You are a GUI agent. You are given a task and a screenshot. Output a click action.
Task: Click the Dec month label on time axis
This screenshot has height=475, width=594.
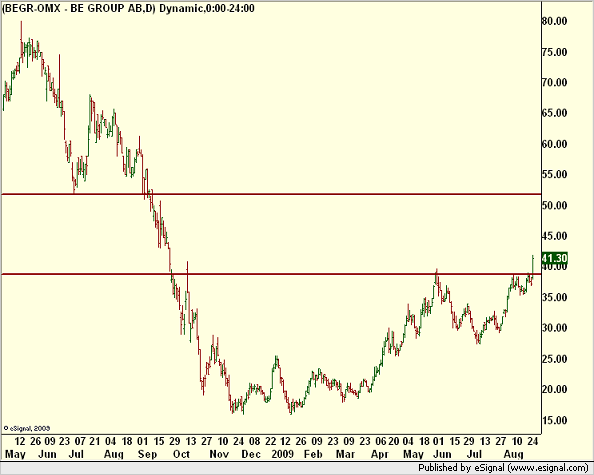(x=251, y=454)
